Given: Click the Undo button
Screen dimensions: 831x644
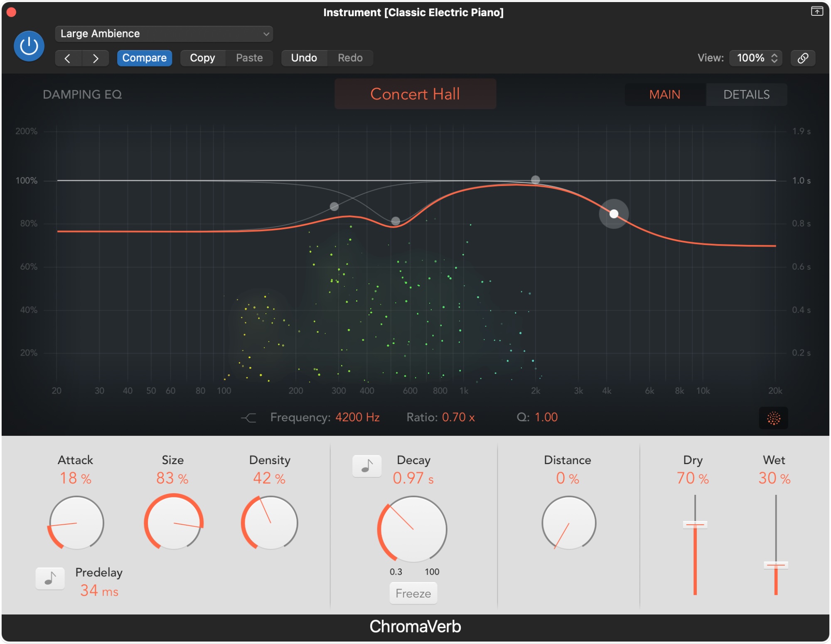Looking at the screenshot, I should pyautogui.click(x=304, y=58).
